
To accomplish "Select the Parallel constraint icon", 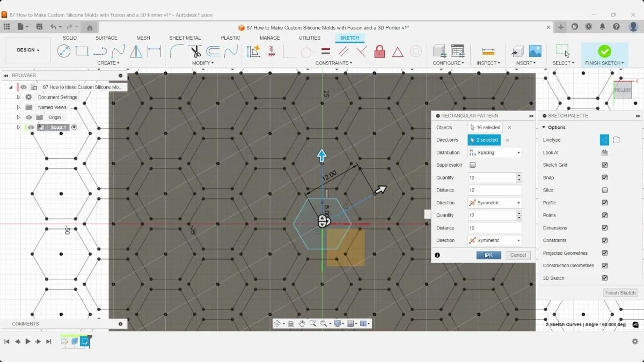I will (343, 51).
